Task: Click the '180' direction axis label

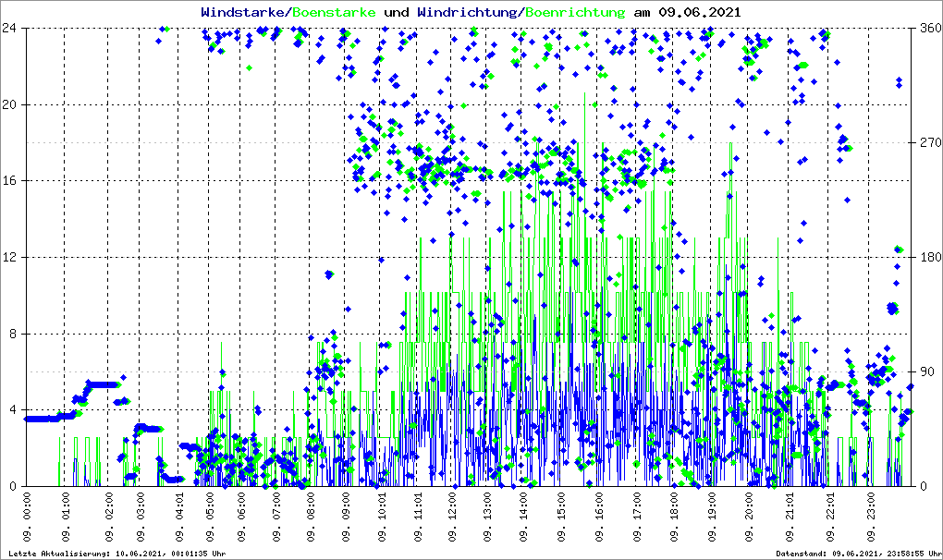Action: click(x=927, y=257)
